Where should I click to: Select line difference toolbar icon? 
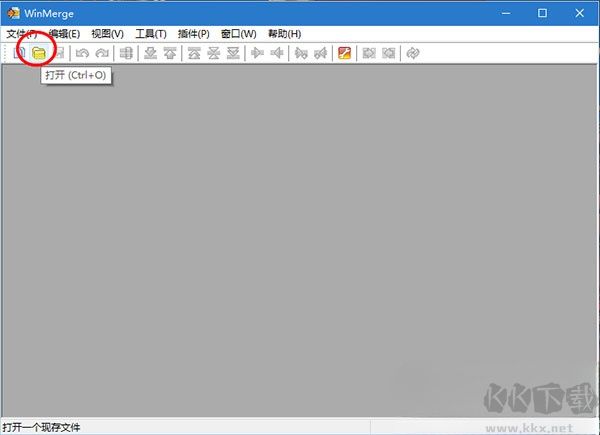coord(126,53)
